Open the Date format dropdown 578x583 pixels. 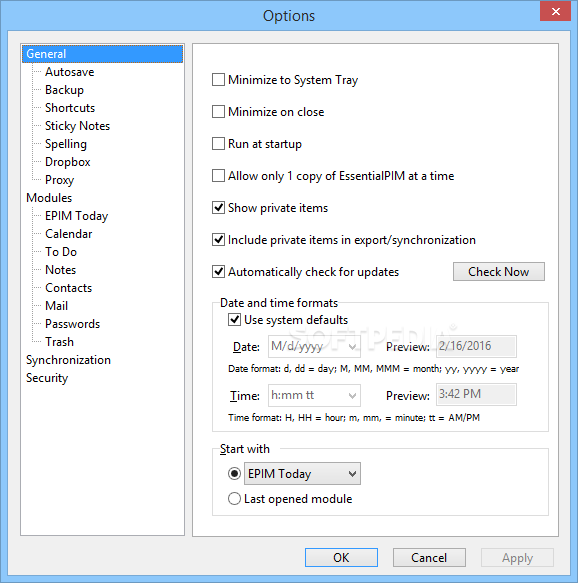click(314, 347)
